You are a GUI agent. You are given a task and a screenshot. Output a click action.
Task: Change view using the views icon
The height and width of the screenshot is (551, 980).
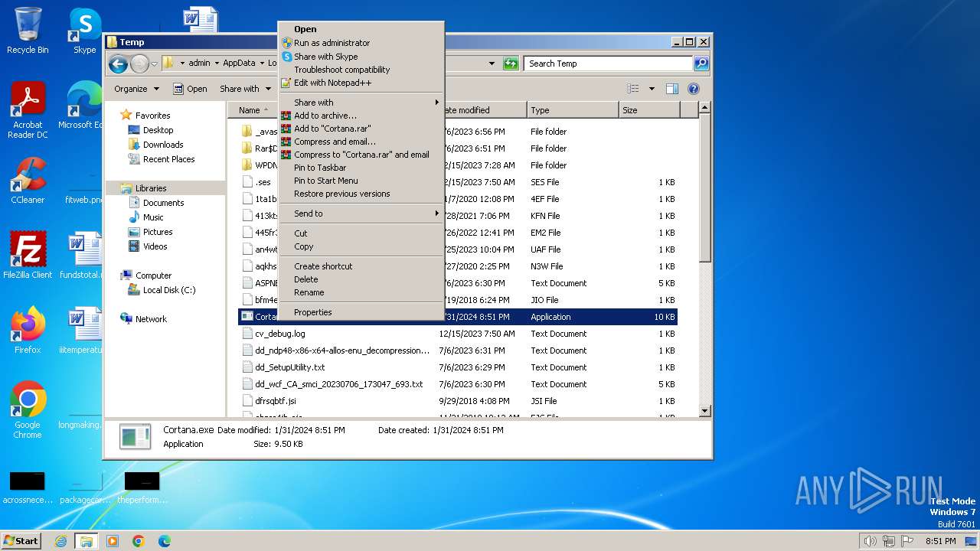(633, 89)
